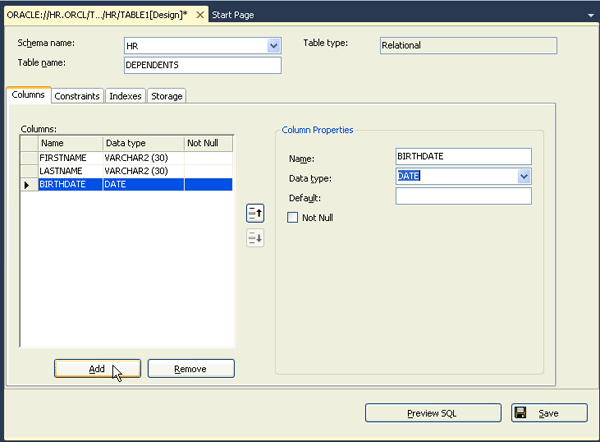Open the Indexes tab
This screenshot has width=600, height=442.
[x=126, y=96]
